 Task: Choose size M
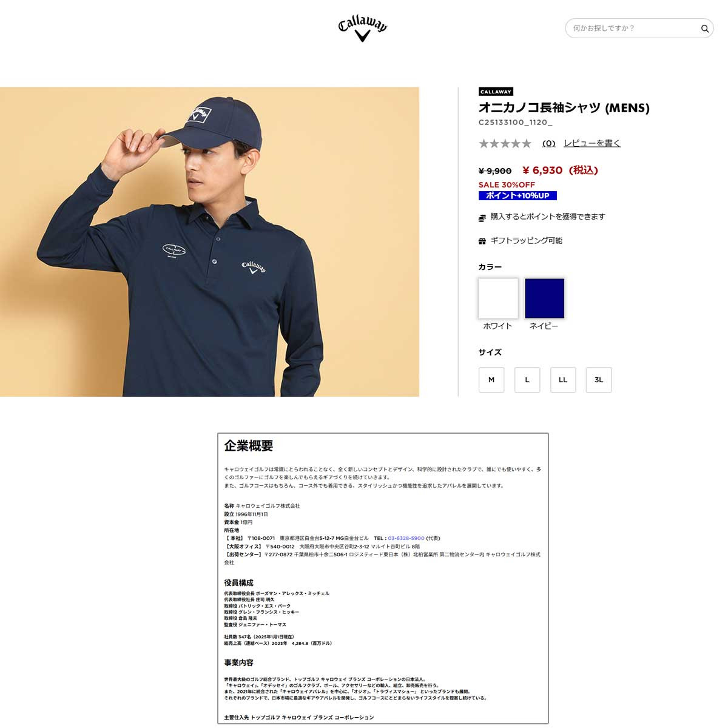(491, 380)
